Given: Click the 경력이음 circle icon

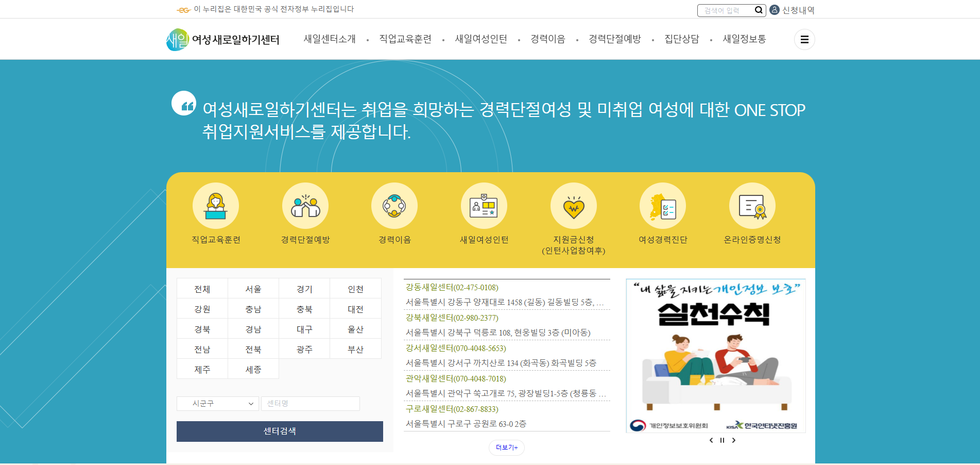Looking at the screenshot, I should tap(394, 205).
